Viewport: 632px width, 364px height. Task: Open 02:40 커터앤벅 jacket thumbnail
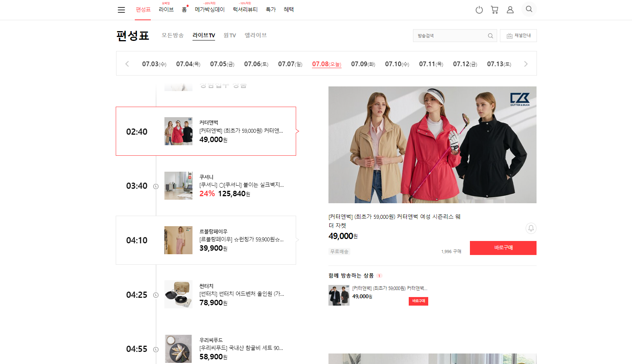coord(178,131)
